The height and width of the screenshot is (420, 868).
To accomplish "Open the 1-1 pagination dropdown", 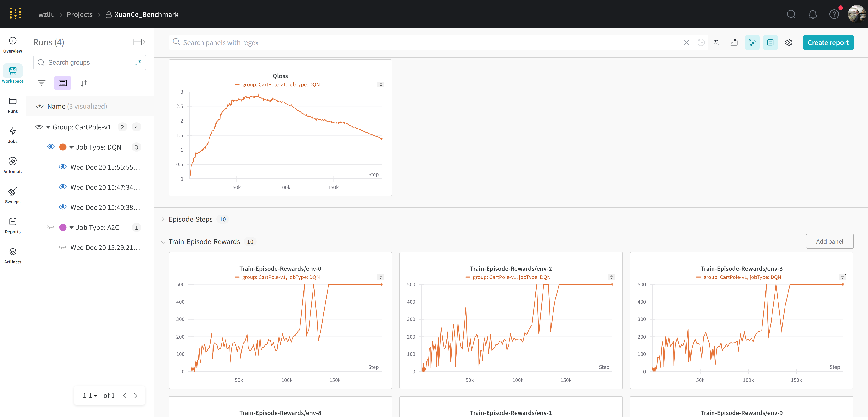I will (x=90, y=395).
